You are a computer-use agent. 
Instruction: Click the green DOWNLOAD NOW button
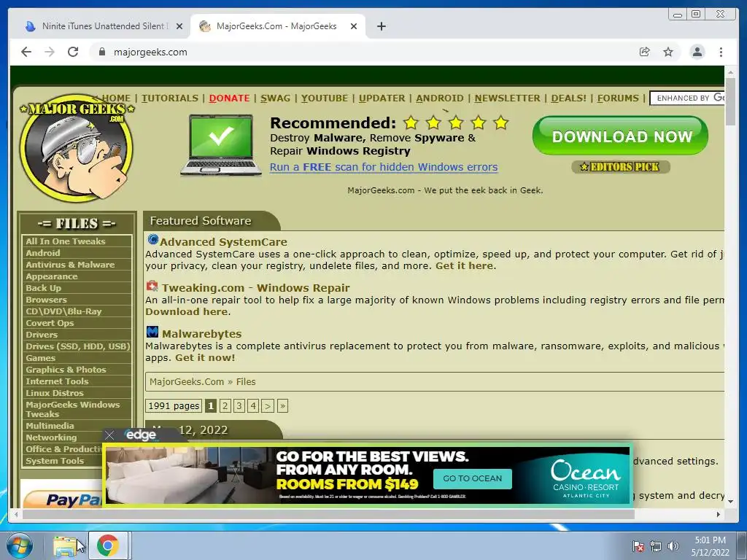(620, 136)
